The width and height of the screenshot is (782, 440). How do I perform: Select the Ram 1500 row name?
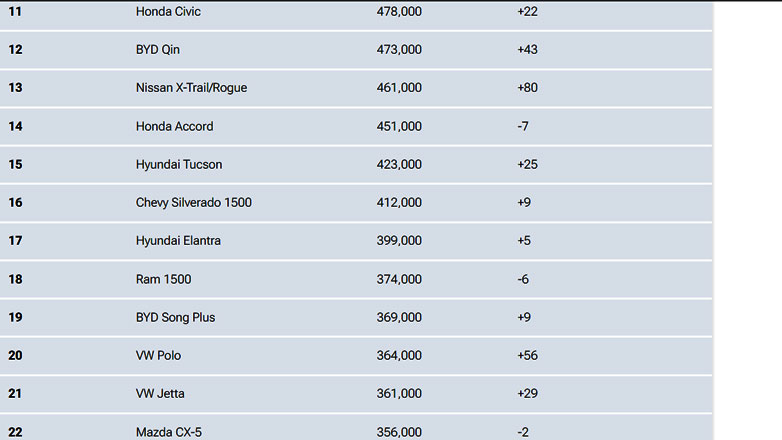pos(163,279)
